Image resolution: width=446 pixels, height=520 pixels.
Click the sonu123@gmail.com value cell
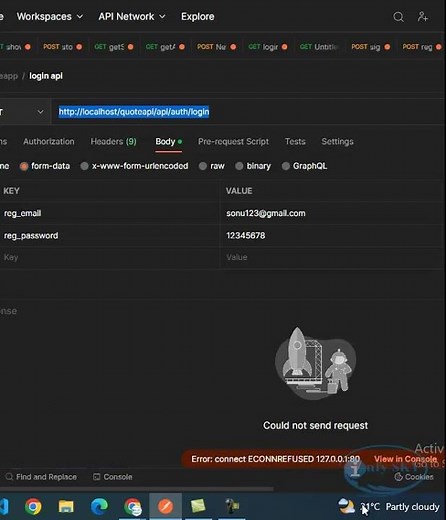coord(332,213)
